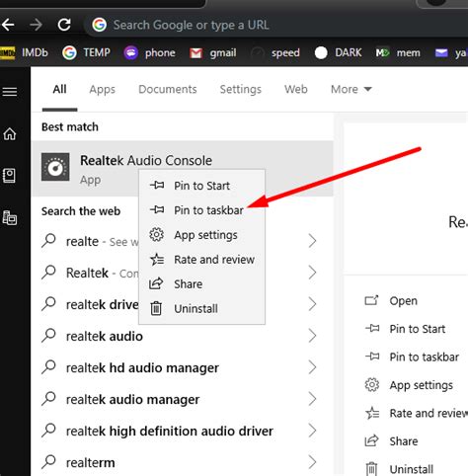
Task: Expand the More dropdown filter
Action: 351,89
